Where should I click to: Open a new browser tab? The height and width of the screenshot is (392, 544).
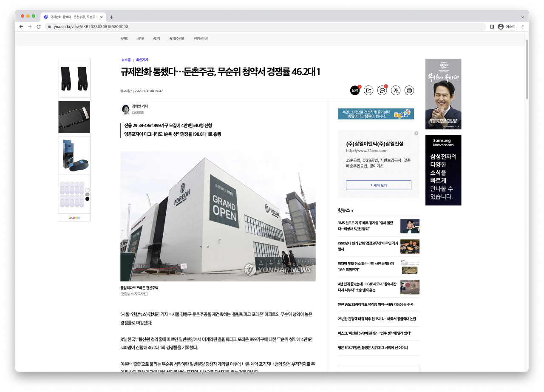(112, 17)
